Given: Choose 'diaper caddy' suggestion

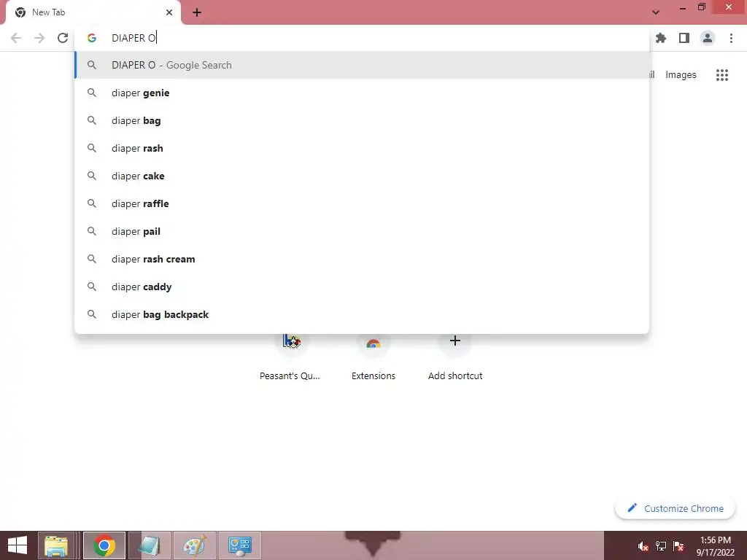Looking at the screenshot, I should click(x=362, y=287).
